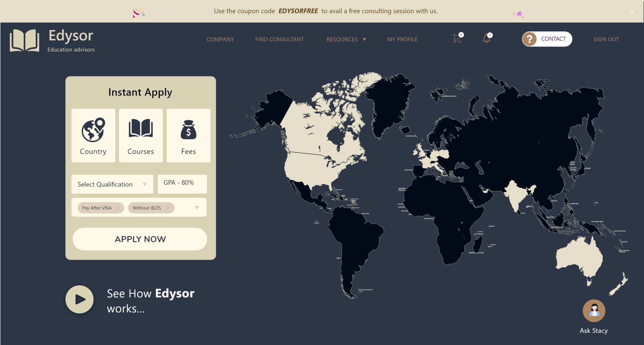The width and height of the screenshot is (644, 345).
Task: Open the My Profile menu item
Action: tap(402, 39)
